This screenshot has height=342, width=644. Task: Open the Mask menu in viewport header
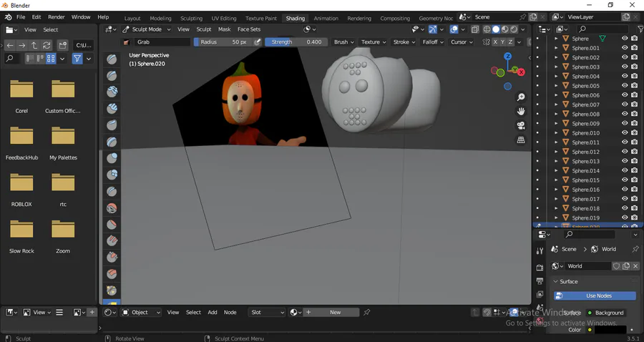(224, 29)
